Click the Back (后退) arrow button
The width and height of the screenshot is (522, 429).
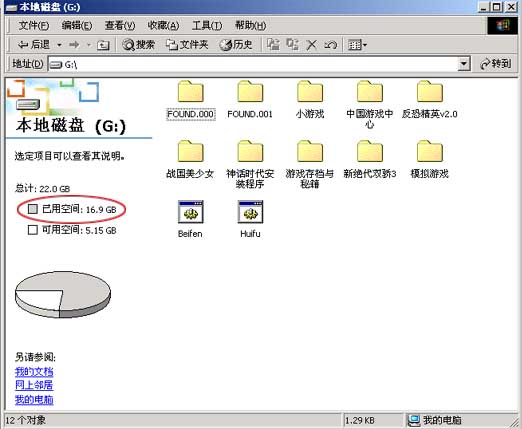[34, 44]
